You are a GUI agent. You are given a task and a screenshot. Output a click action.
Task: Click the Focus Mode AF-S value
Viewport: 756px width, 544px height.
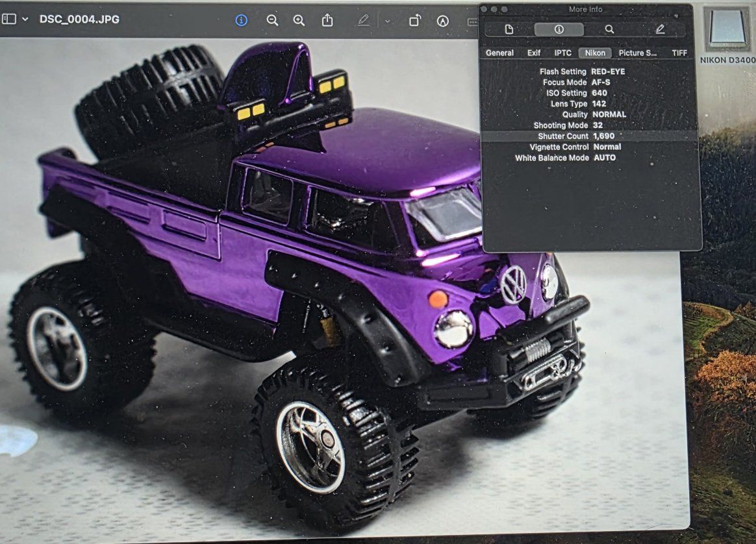coord(601,82)
